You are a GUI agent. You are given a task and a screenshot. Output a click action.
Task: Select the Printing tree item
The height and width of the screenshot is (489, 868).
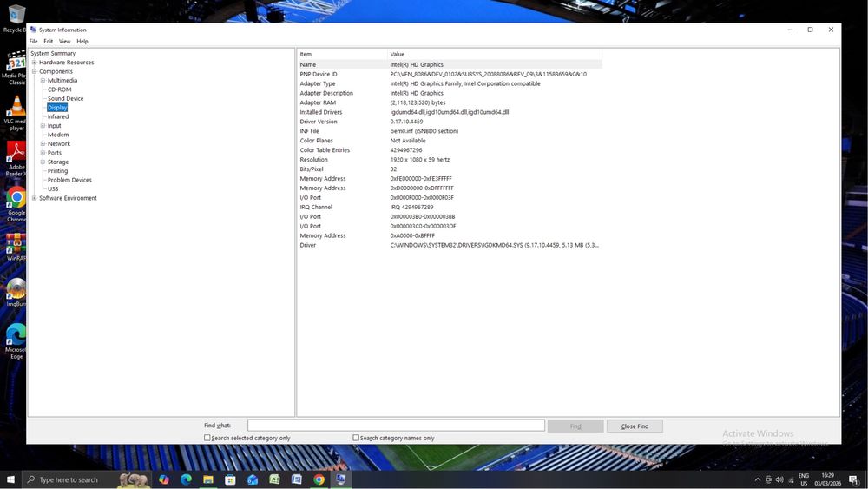57,171
